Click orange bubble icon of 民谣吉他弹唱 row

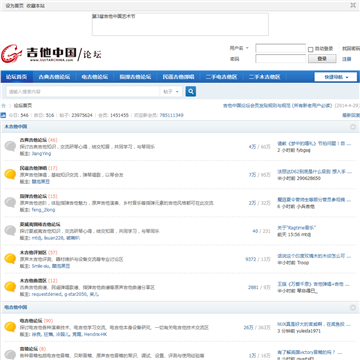click(10, 174)
